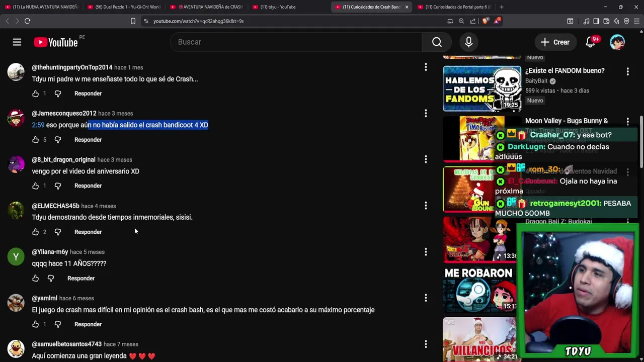Open the Leo AI sparkle icon
644x362 pixels.
click(x=616, y=21)
